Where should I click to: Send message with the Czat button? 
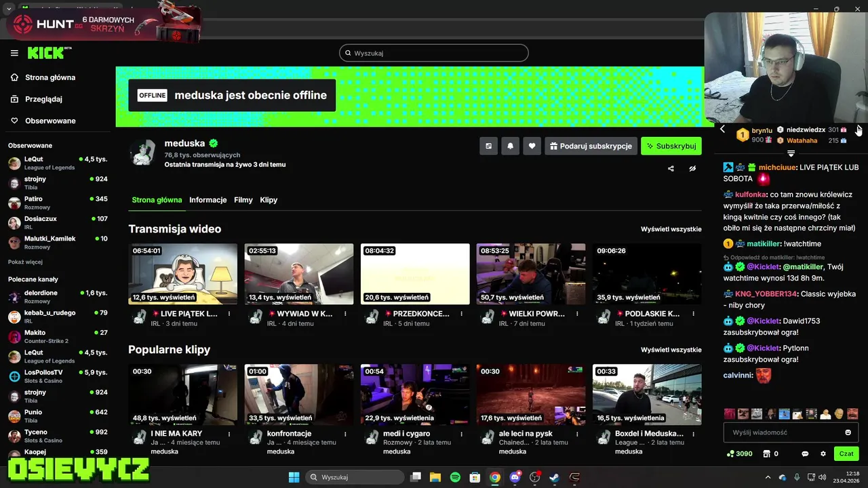click(x=846, y=453)
